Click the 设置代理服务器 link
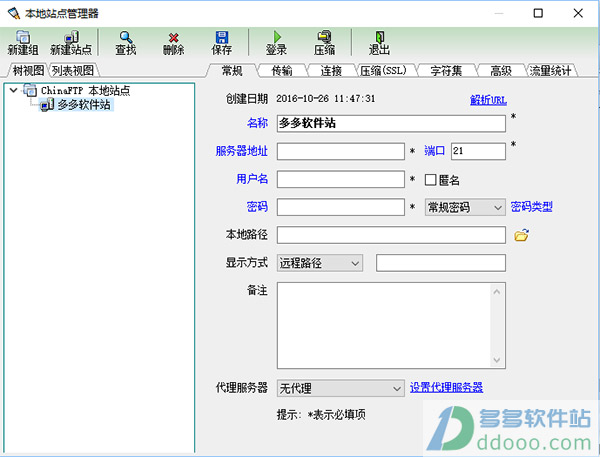The width and height of the screenshot is (600, 457). (x=447, y=387)
